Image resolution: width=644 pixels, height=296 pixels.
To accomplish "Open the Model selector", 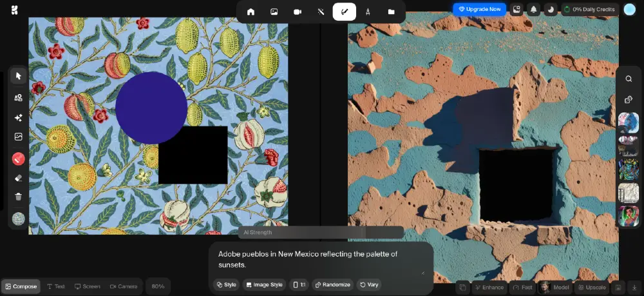I will (555, 288).
